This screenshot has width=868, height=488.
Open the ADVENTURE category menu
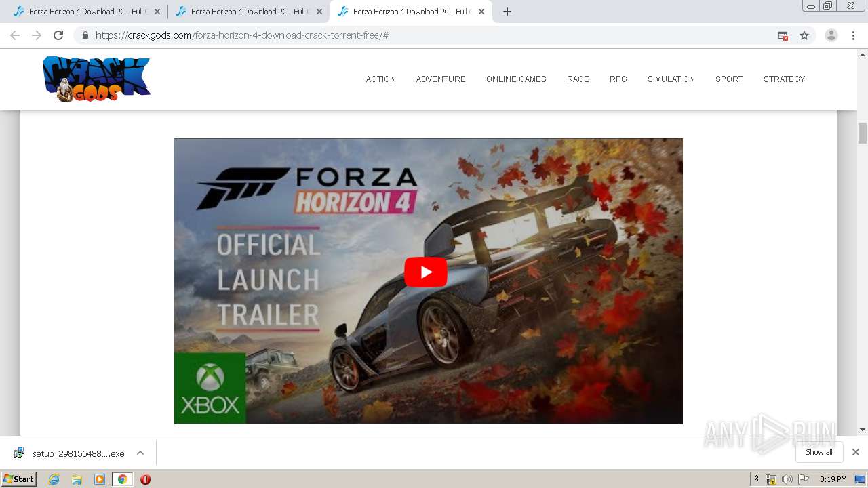[441, 79]
